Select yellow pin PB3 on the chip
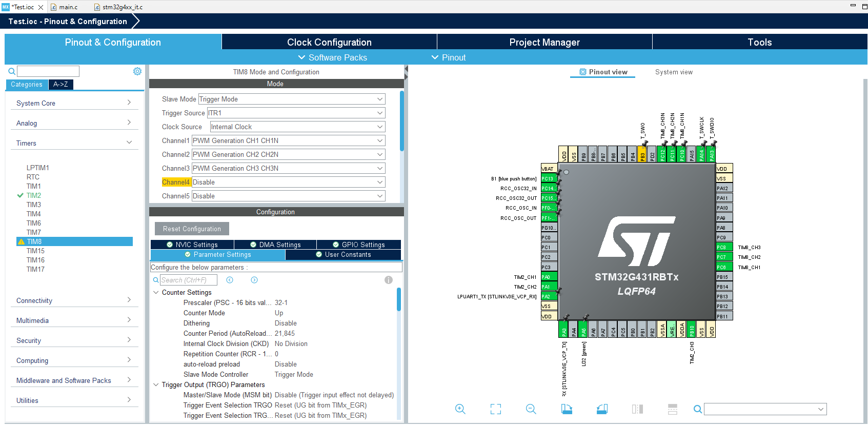Viewport: 868px width, 426px height. [642, 154]
